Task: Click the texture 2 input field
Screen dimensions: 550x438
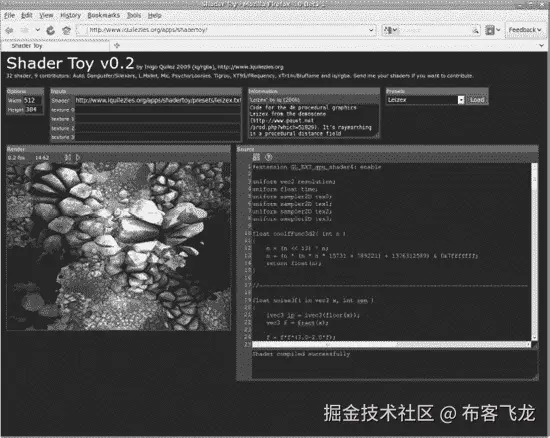Action: coord(158,128)
